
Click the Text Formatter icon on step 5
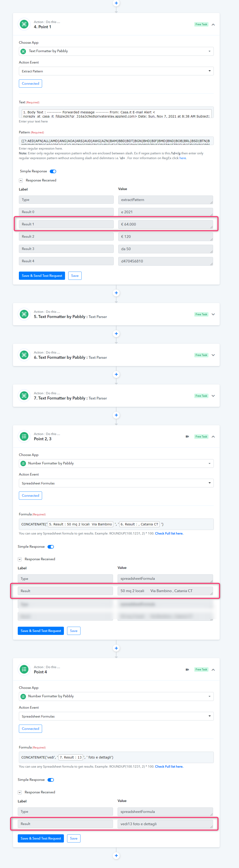(24, 314)
